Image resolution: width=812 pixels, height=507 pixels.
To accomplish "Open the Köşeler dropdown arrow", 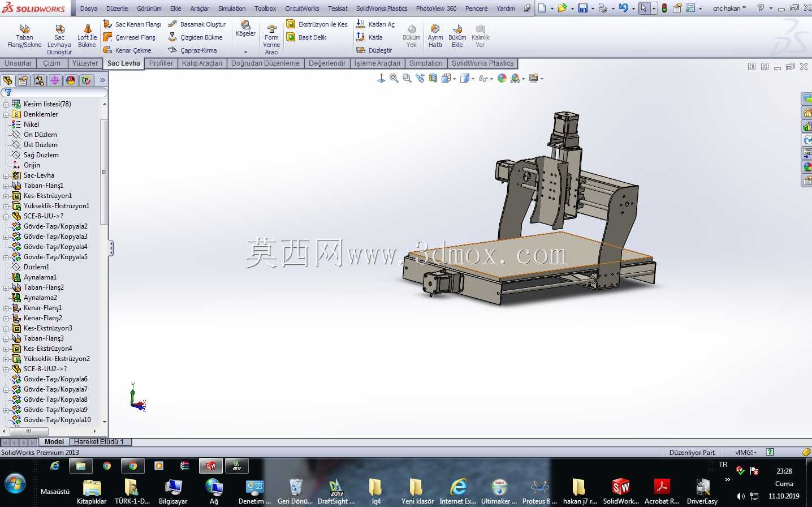I will coord(245,52).
